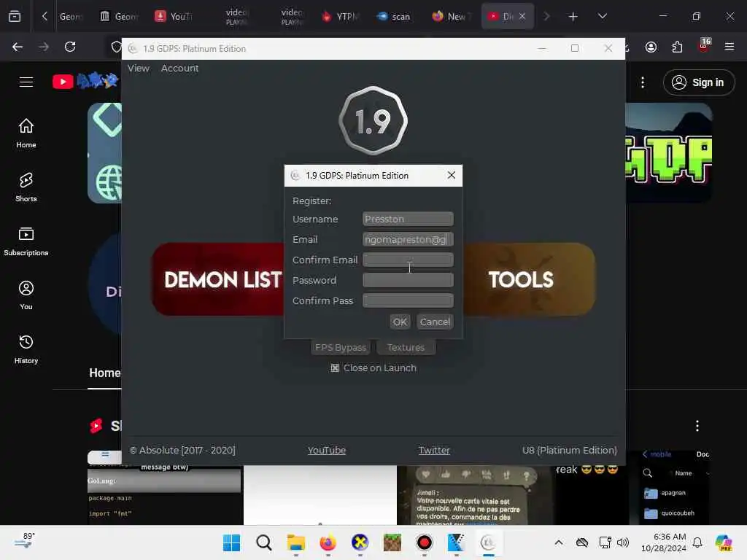Image resolution: width=747 pixels, height=560 pixels.
Task: Open the FPS Bypass option
Action: tap(340, 348)
